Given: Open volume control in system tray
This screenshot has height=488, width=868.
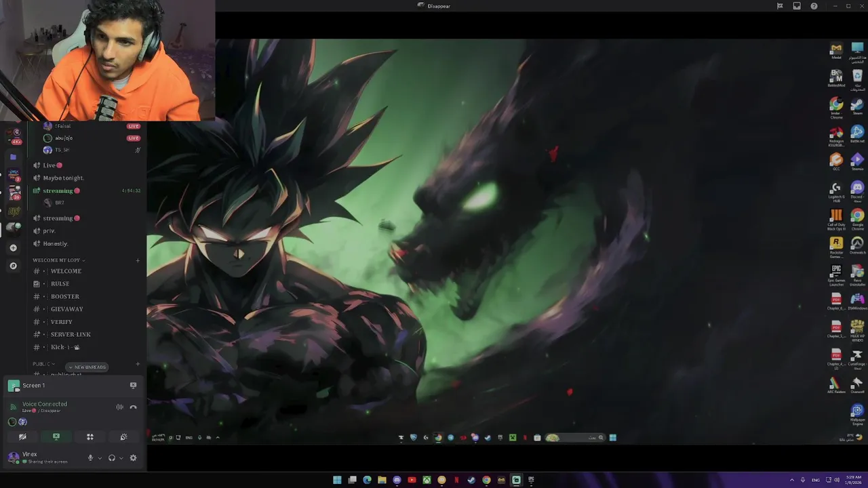Looking at the screenshot, I should [x=836, y=480].
